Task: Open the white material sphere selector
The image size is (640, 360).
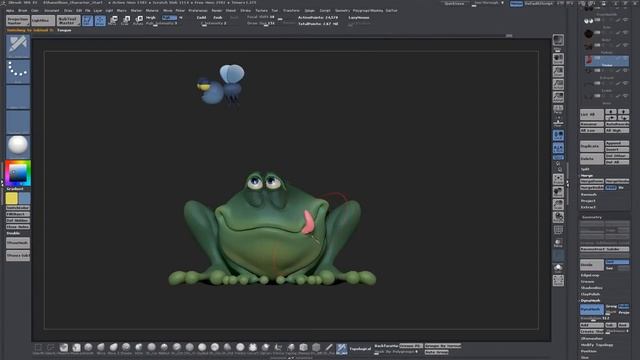Action: pos(18,146)
